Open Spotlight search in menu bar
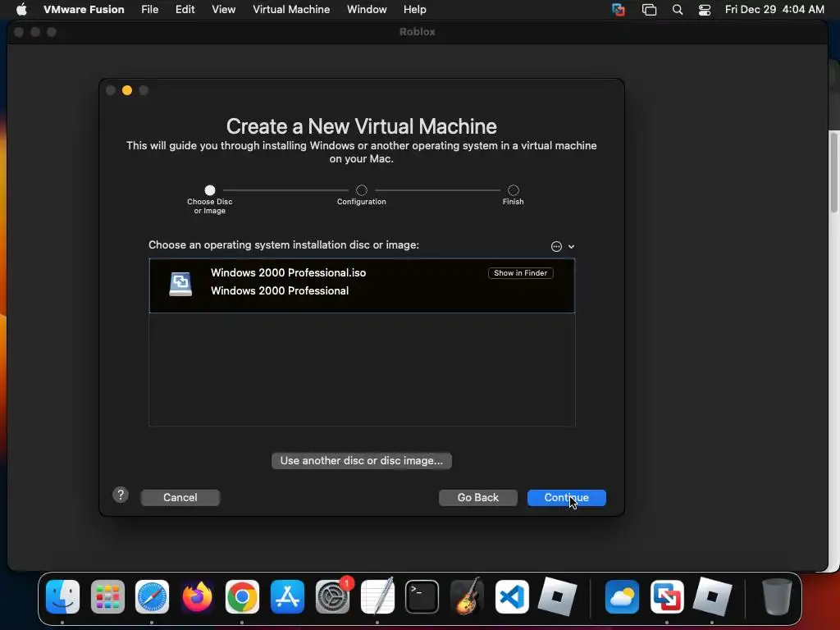Screen dimensions: 840x630 pyautogui.click(x=677, y=9)
